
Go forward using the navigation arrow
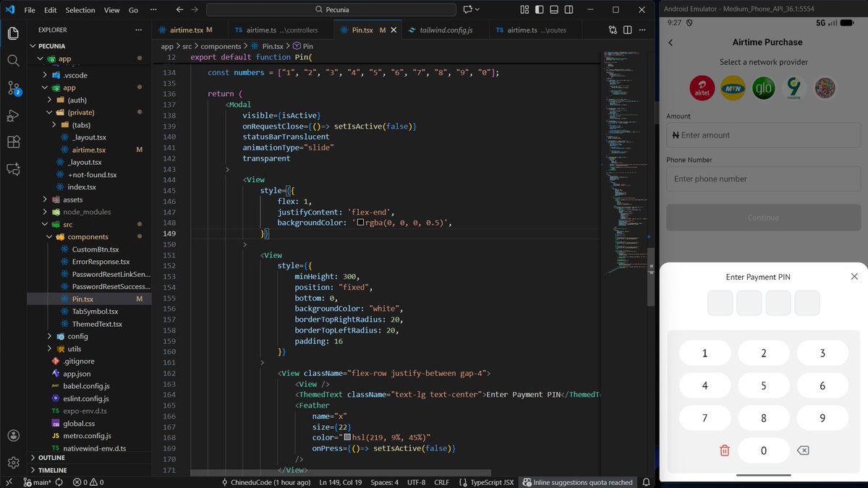coord(195,10)
